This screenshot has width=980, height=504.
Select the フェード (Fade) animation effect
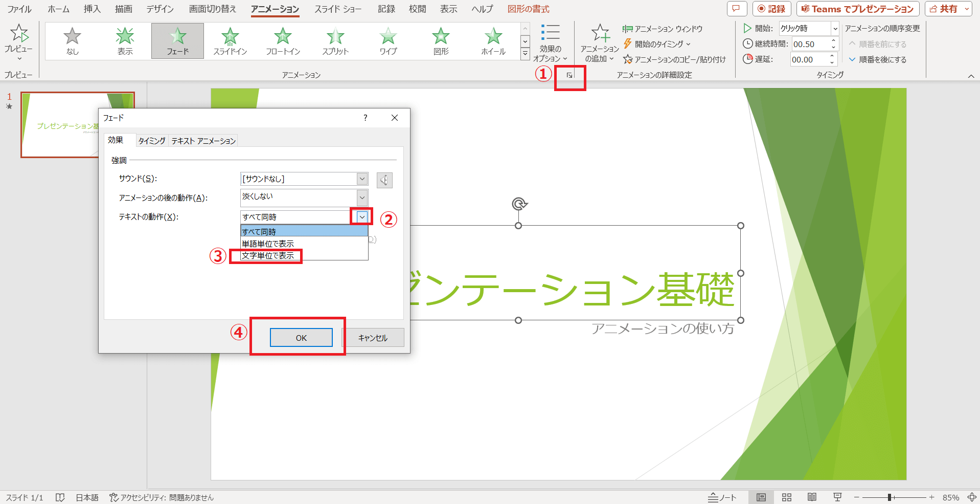tap(177, 41)
